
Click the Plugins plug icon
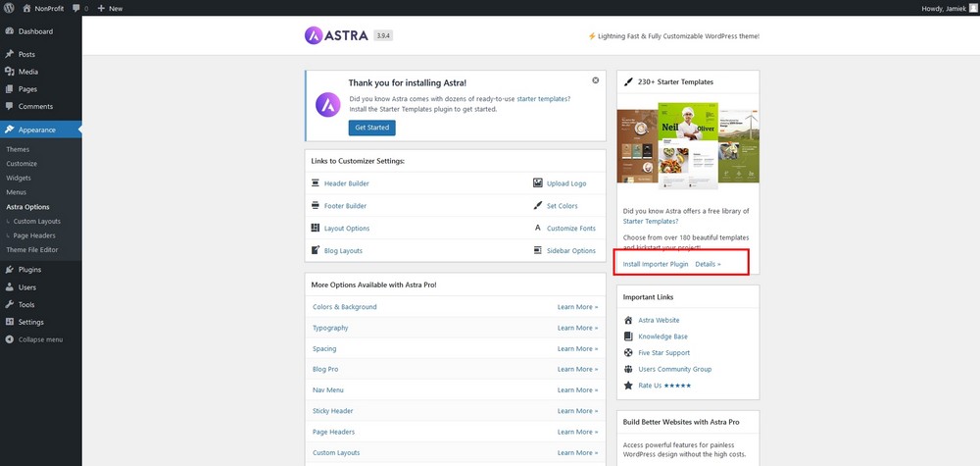pyautogui.click(x=10, y=270)
